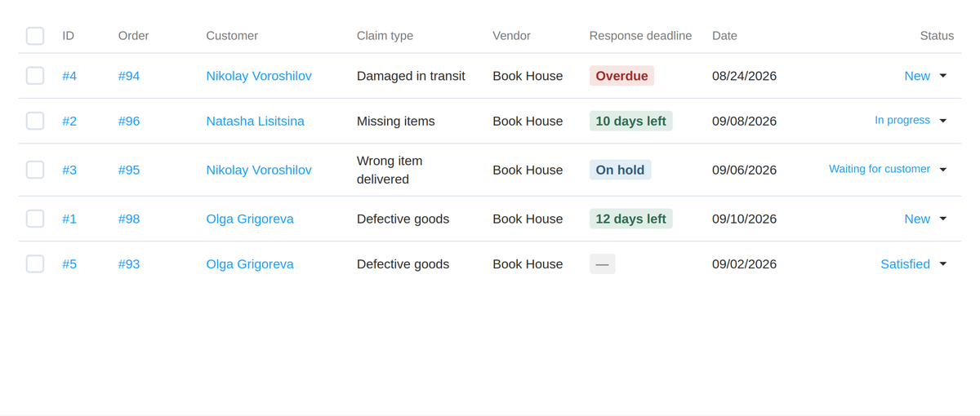The width and height of the screenshot is (980, 416).
Task: Expand the status arrow for order #98
Action: [x=943, y=219]
